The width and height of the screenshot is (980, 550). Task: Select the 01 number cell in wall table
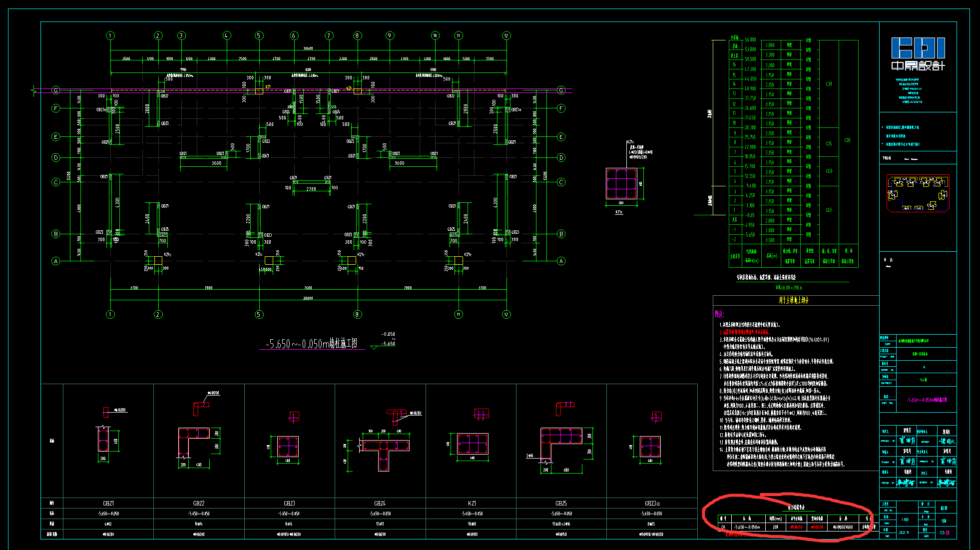click(x=723, y=527)
